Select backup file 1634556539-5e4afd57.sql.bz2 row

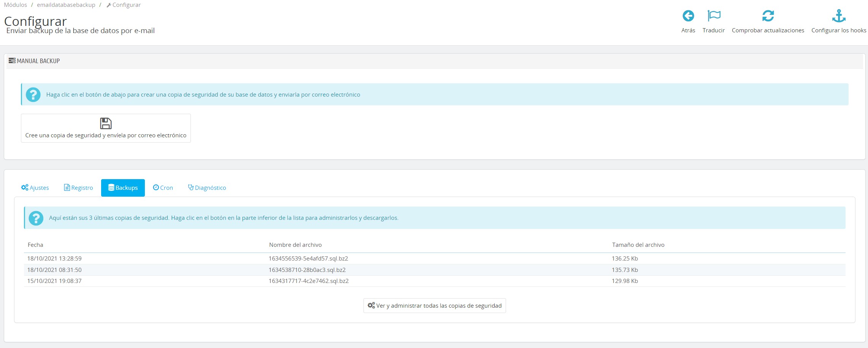308,259
